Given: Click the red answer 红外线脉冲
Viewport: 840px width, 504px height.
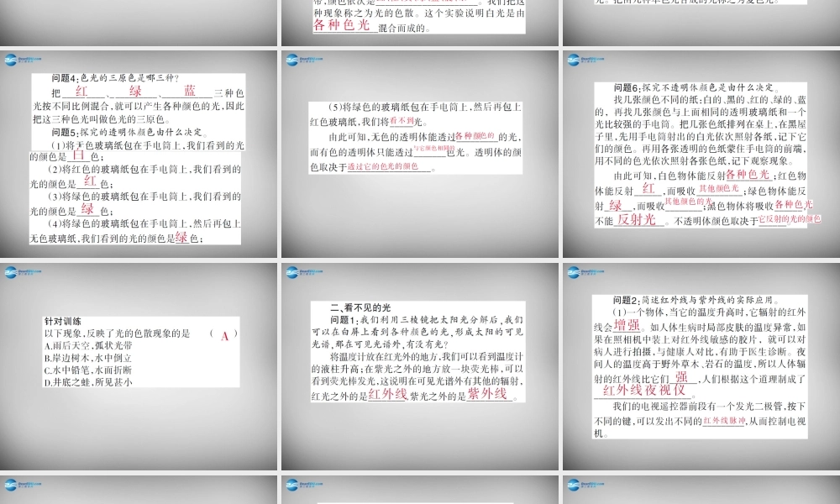Looking at the screenshot, I should 724,421.
